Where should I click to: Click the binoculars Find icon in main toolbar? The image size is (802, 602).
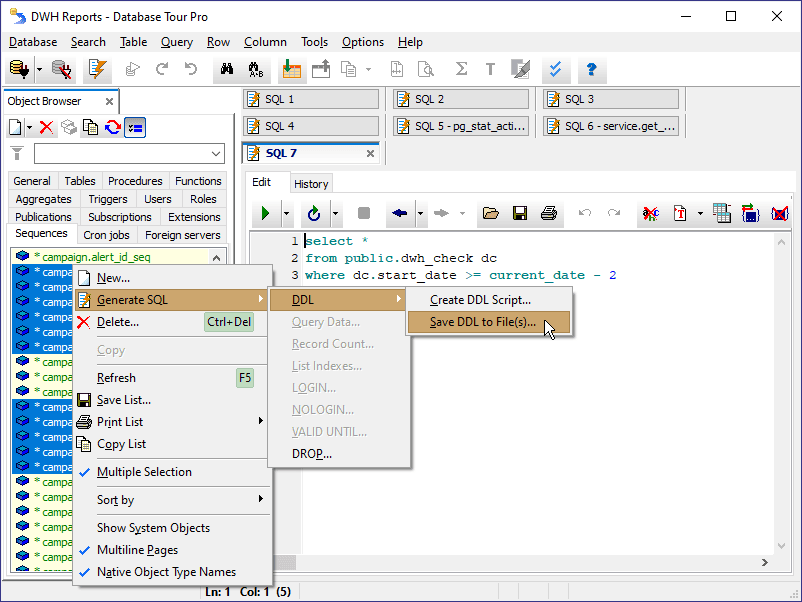click(226, 69)
